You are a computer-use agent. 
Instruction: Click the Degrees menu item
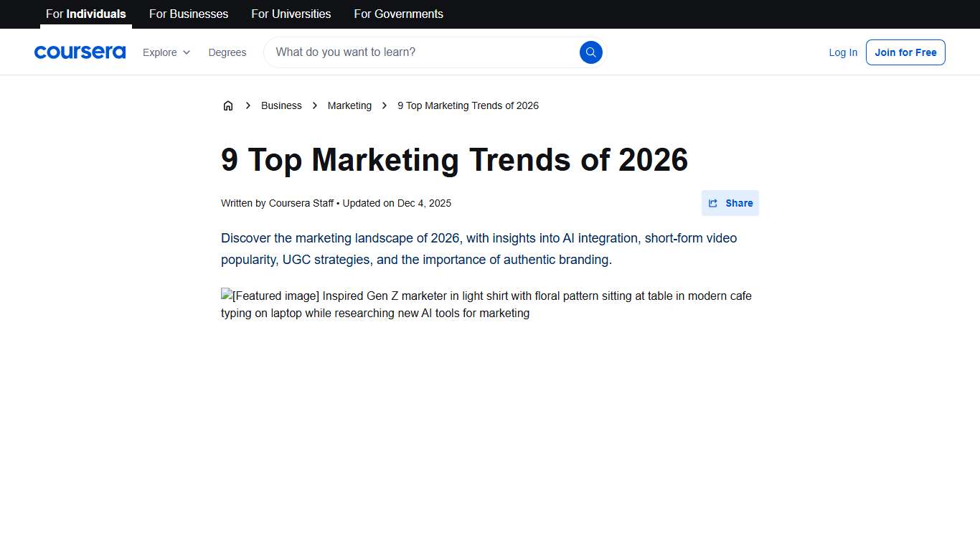pos(227,52)
